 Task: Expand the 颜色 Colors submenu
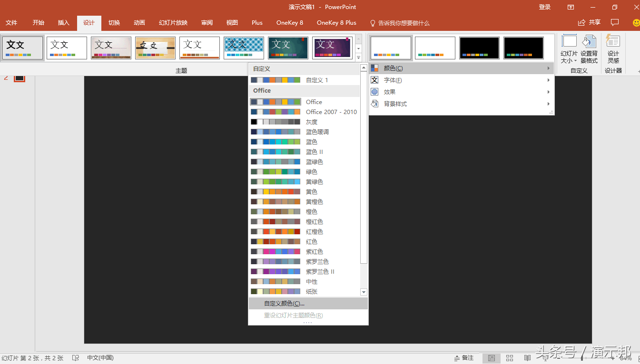pos(461,68)
